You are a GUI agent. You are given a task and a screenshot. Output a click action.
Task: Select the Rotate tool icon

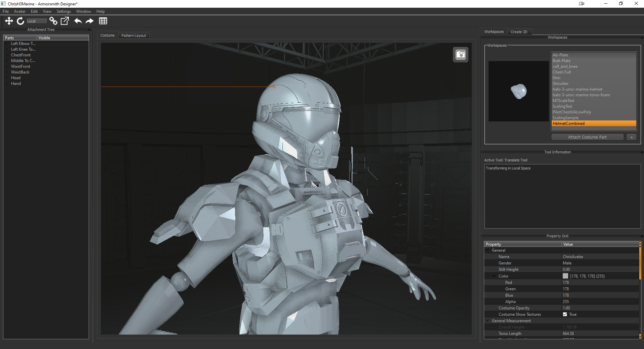(20, 21)
